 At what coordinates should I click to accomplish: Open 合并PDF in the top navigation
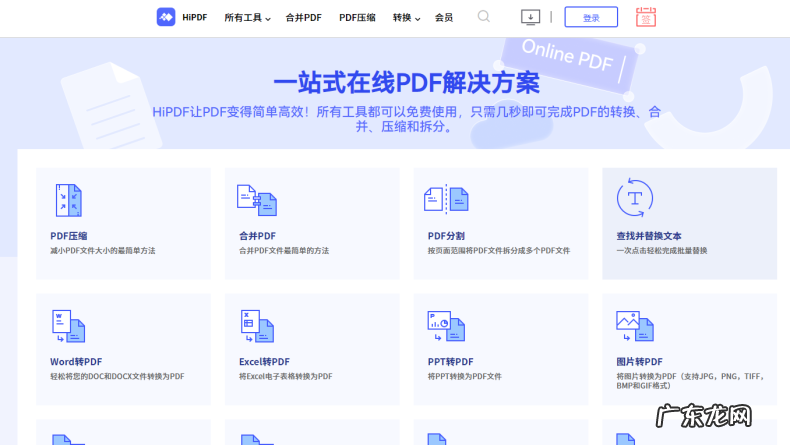(x=303, y=18)
